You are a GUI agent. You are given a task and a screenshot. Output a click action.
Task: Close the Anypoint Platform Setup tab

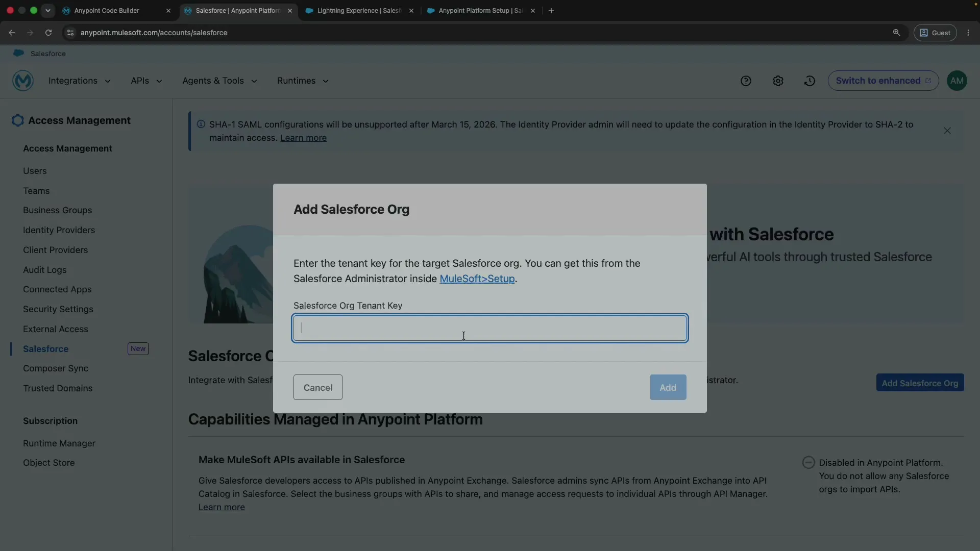coord(533,11)
